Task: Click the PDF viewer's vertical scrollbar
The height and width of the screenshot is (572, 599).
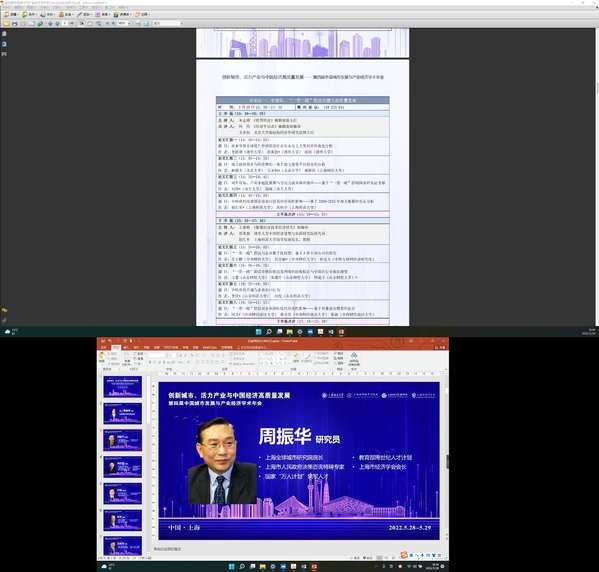Action: pos(597,176)
